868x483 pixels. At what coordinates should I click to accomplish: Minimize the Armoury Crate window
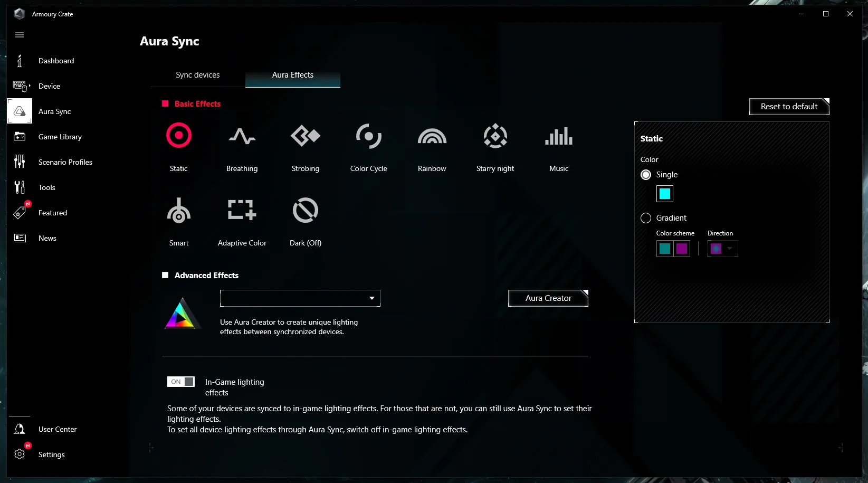click(x=802, y=14)
